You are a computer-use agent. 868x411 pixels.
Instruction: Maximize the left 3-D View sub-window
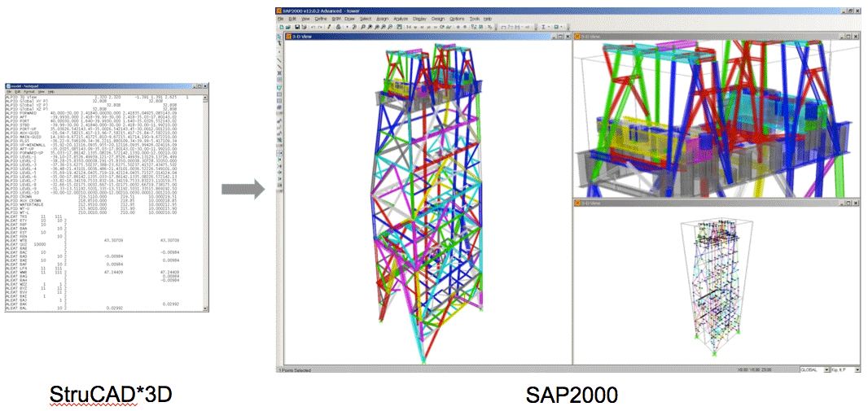tap(561, 37)
